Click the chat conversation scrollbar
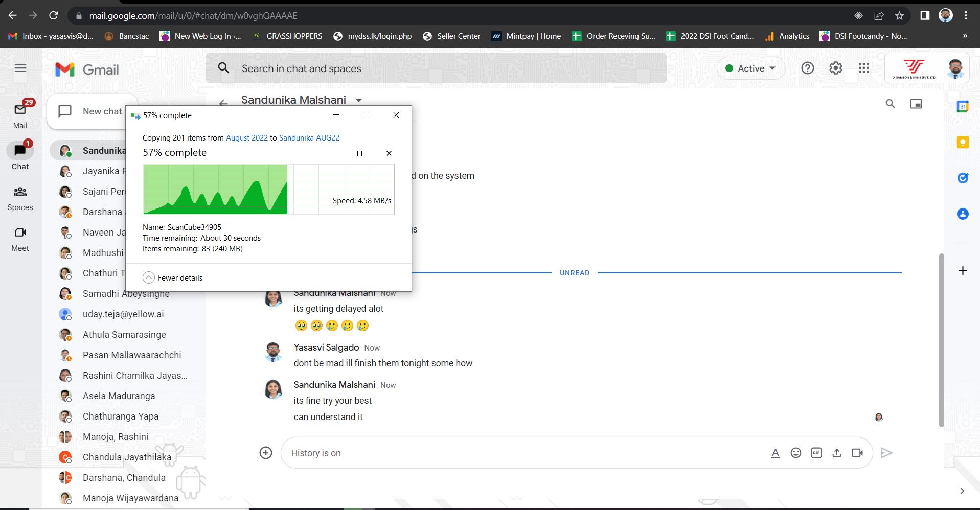Viewport: 980px width, 510px height. (x=941, y=340)
